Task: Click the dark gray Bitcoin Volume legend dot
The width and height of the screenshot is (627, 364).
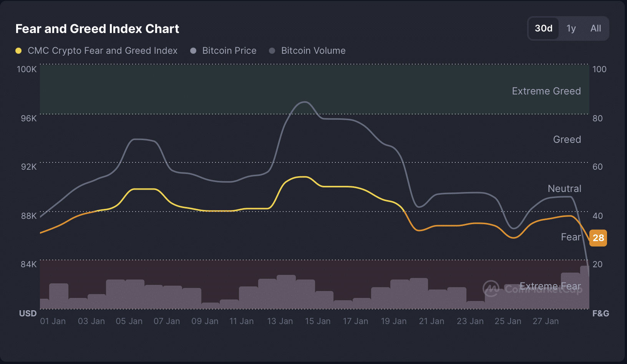Action: click(272, 51)
